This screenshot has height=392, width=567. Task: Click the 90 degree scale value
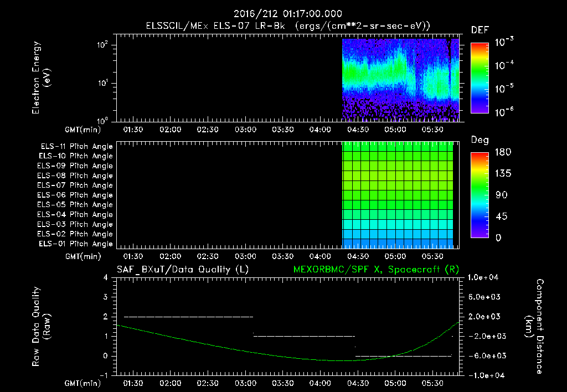[x=502, y=195]
